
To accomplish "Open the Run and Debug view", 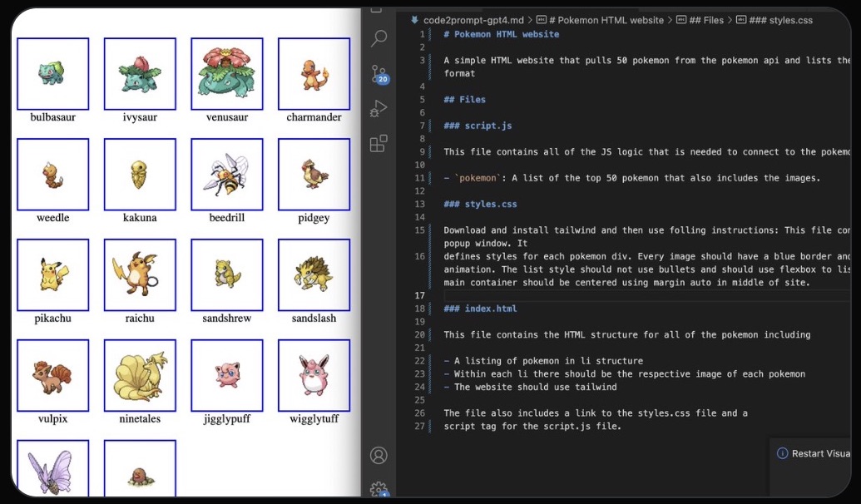I will click(x=379, y=108).
